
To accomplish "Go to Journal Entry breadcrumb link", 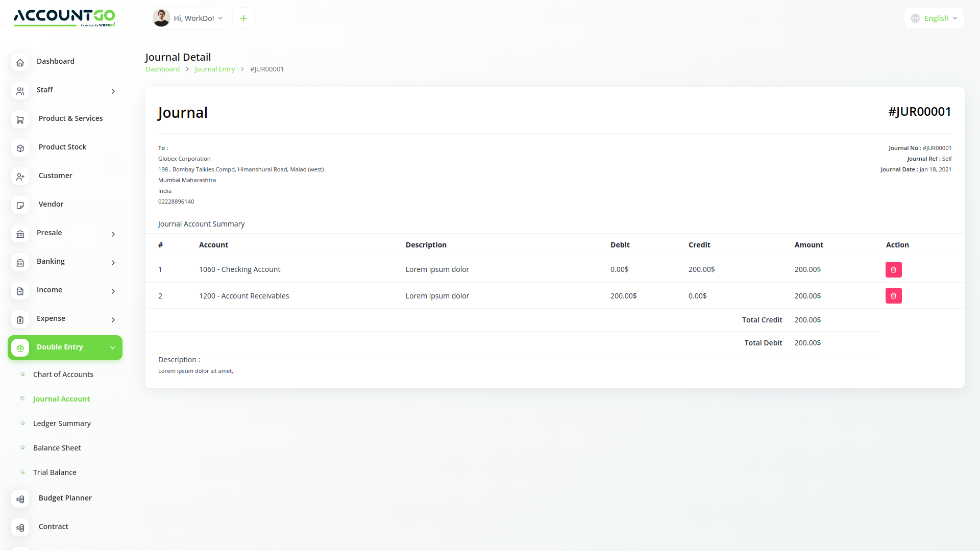I will point(214,69).
